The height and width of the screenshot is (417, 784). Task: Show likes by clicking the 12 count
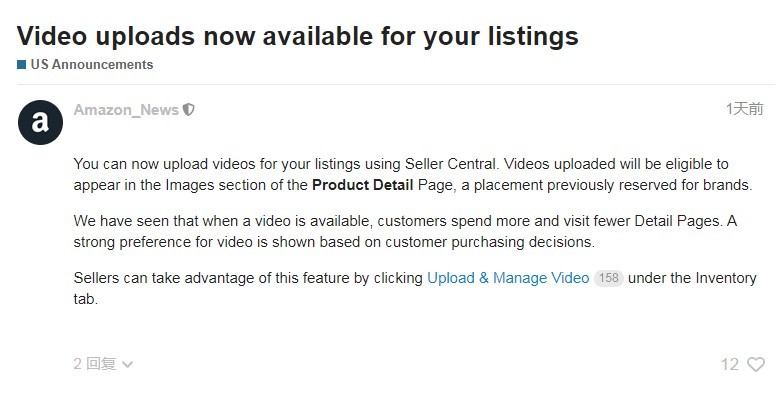[730, 365]
